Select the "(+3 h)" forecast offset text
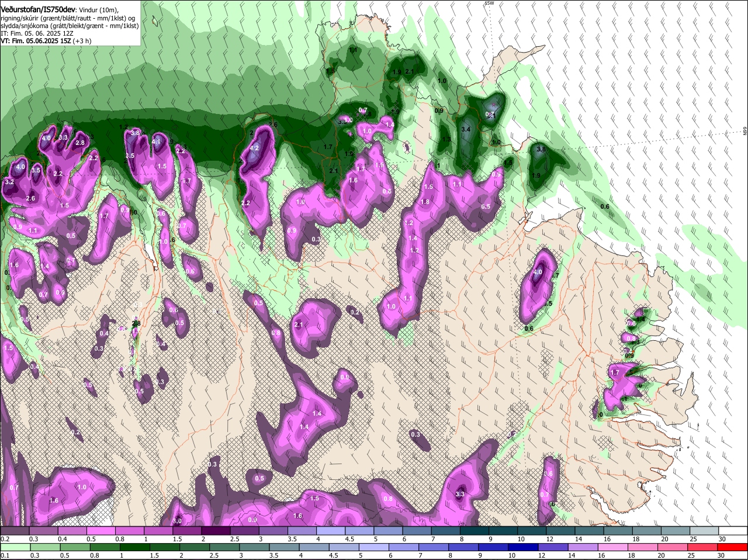Screen dimensions: 748x560 pos(82,41)
